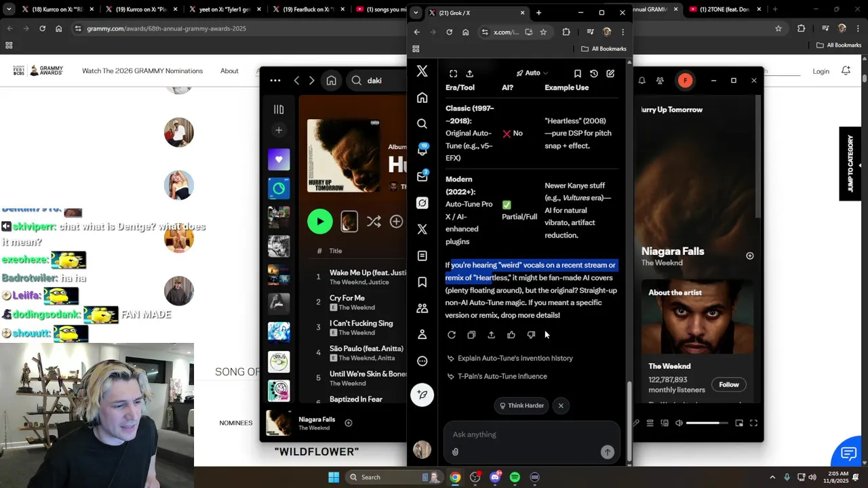The width and height of the screenshot is (868, 488).
Task: Copy the Grok response text
Action: [x=471, y=335]
